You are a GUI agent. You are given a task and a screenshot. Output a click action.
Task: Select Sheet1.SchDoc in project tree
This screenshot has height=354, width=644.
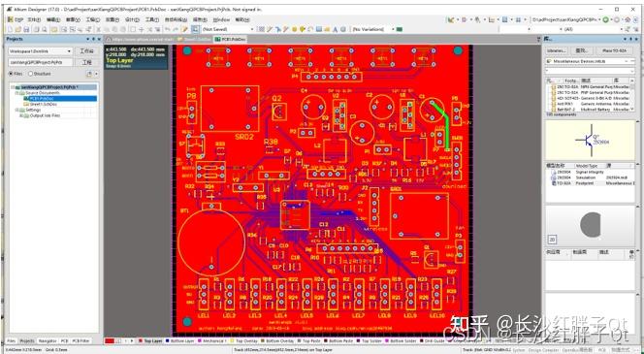pyautogui.click(x=42, y=105)
